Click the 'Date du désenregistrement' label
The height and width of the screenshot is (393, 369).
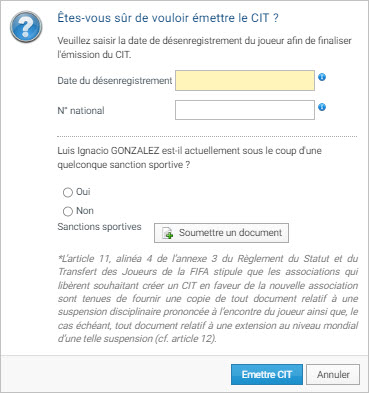(x=115, y=81)
